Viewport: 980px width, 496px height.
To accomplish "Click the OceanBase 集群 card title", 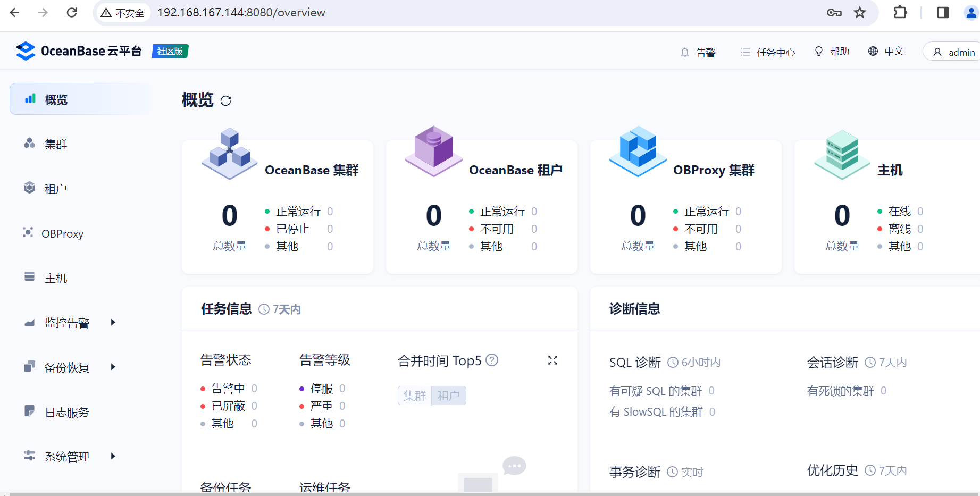I will [312, 170].
